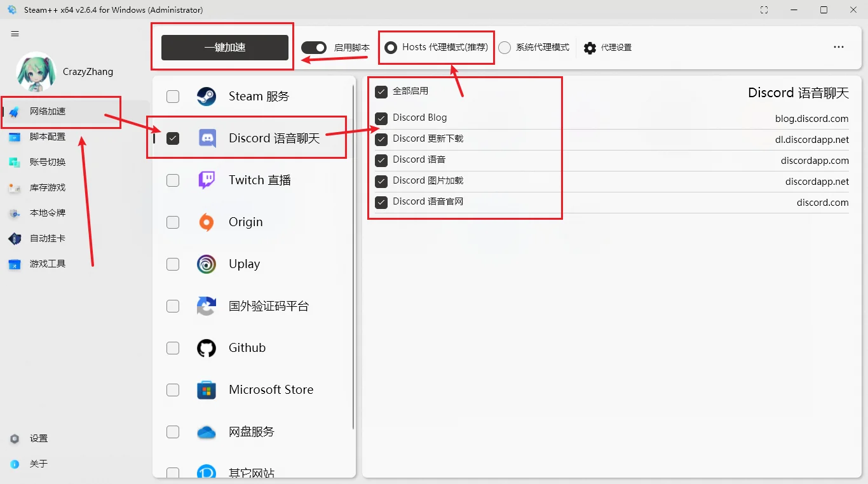Screen dimensions: 868x484
Task: Click the Discord 语音聊天 panel heading
Action: (798, 93)
